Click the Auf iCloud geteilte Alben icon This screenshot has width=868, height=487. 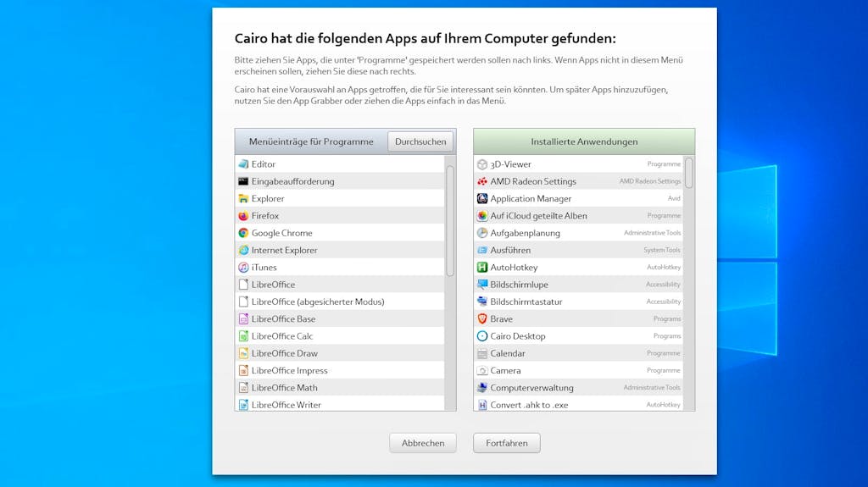point(482,216)
